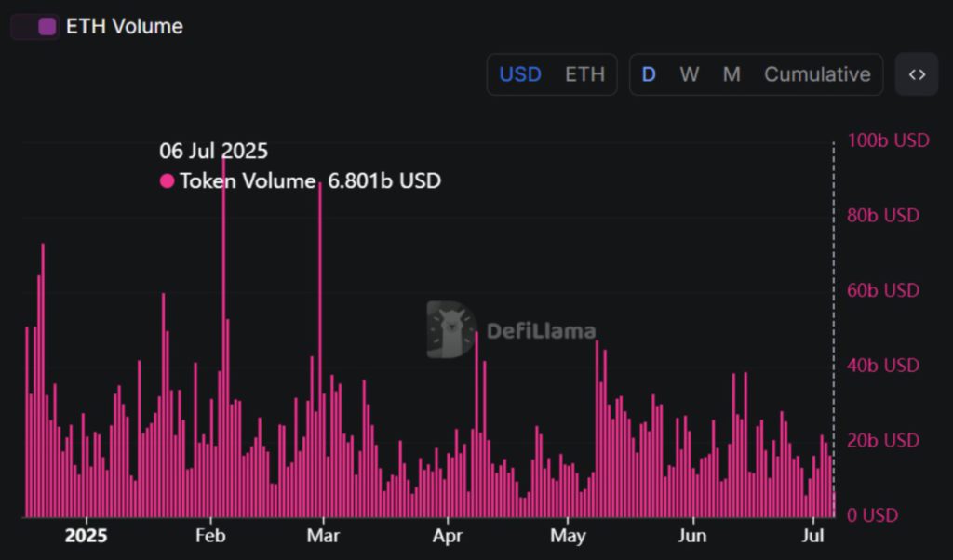Click the 2025 x-axis label
The image size is (953, 560).
click(x=86, y=537)
